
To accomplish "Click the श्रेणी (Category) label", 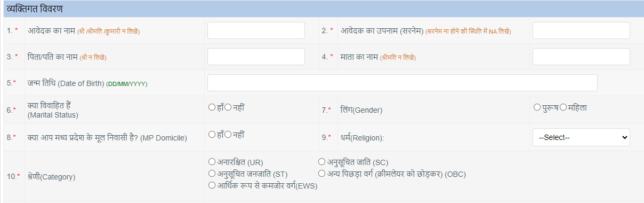I will pyautogui.click(x=52, y=176).
